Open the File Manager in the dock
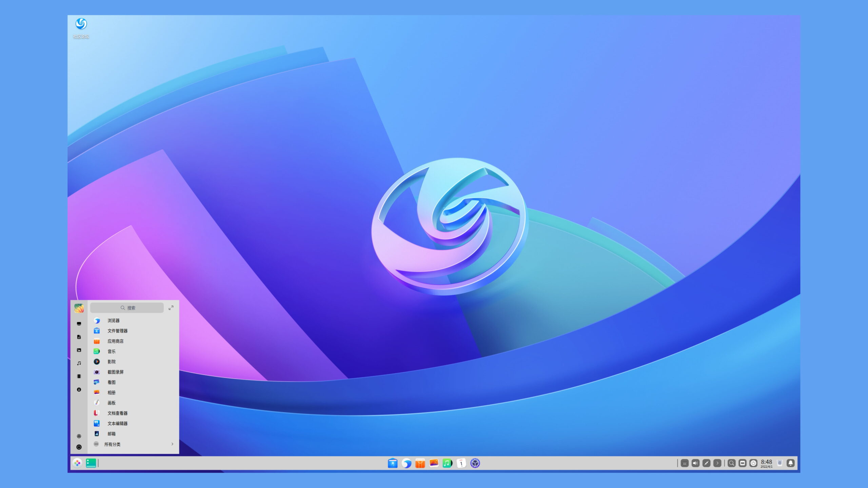 [x=392, y=463]
